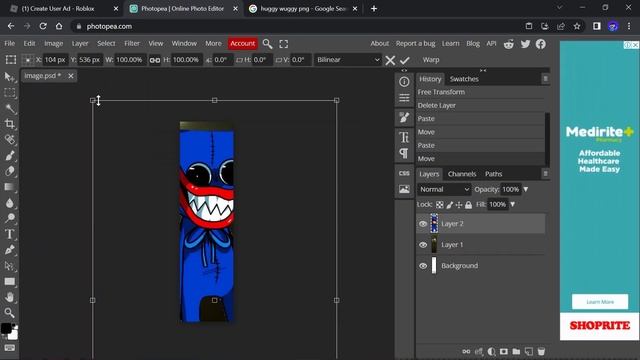Toggle fullscreen mode icon
Image resolution: width=640 pixels, height=360 pixels.
point(284,44)
